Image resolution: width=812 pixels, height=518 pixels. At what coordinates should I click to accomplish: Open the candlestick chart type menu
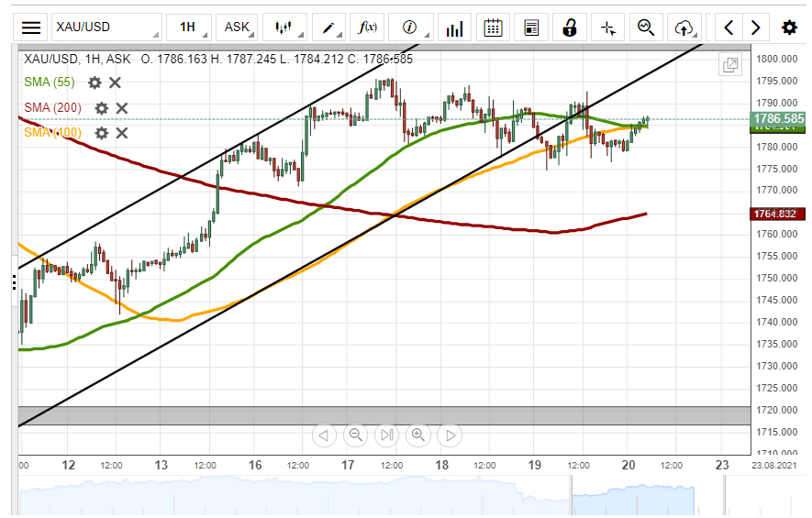tap(284, 28)
